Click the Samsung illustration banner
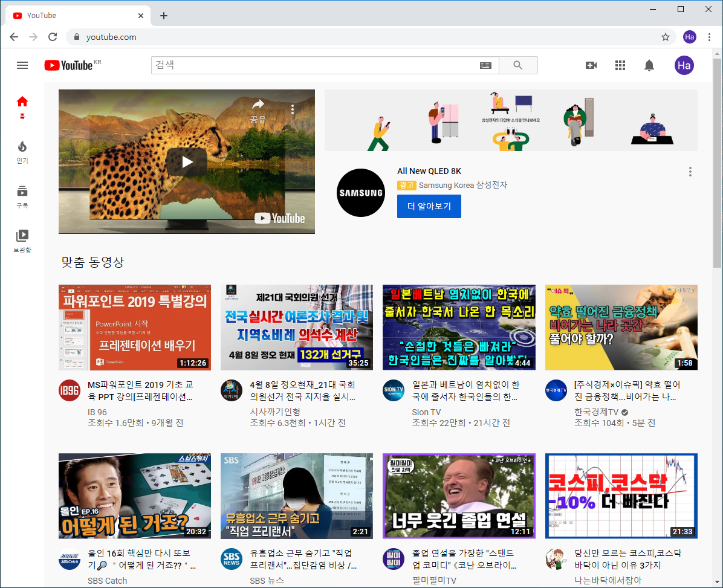723x588 pixels. (x=511, y=120)
